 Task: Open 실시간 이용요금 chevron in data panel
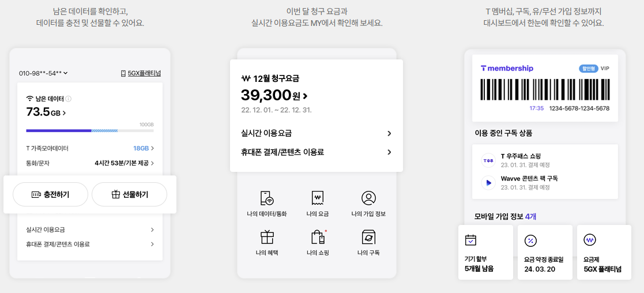[x=152, y=230]
